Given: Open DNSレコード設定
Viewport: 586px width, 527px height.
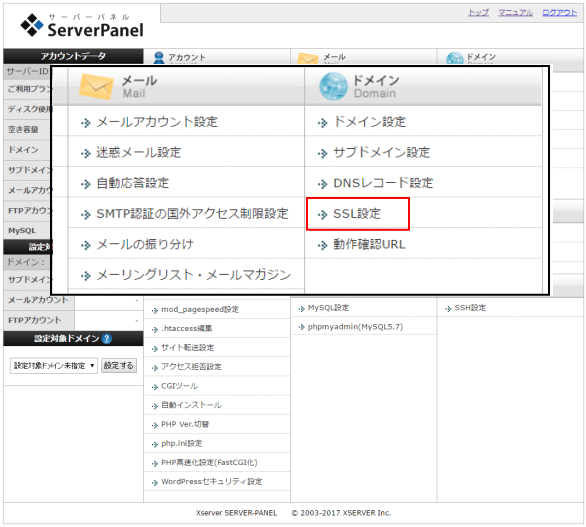Looking at the screenshot, I should point(383,183).
